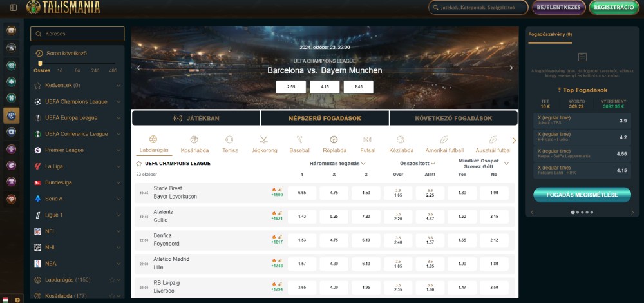Click the Soron következő slider handle
This screenshot has height=303, width=644.
(40, 64)
